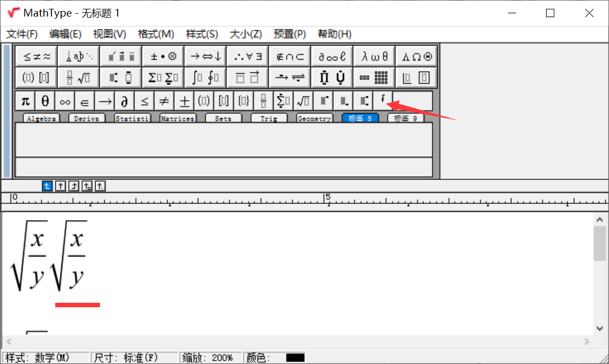
Task: Insert the infinity symbol from small bar
Action: point(65,101)
